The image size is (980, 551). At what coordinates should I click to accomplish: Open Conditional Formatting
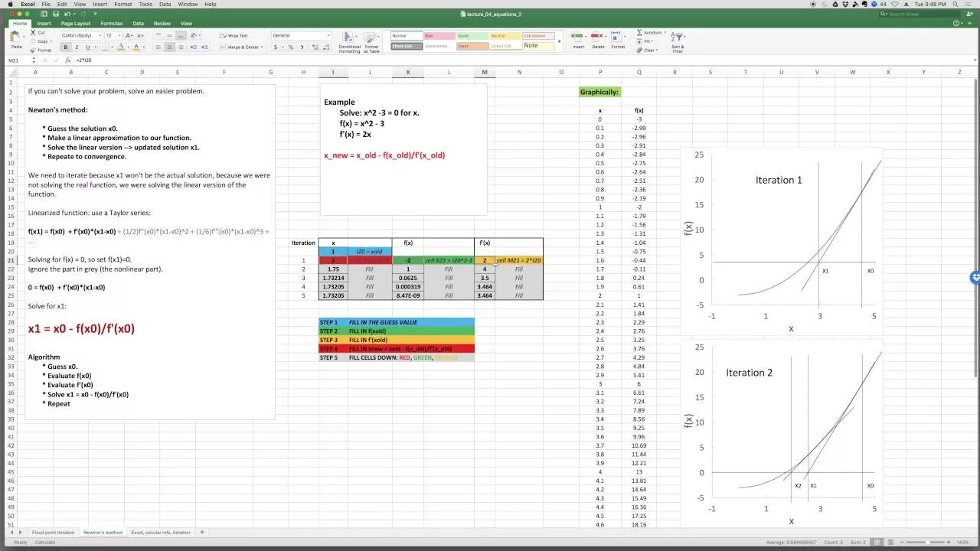[x=349, y=42]
